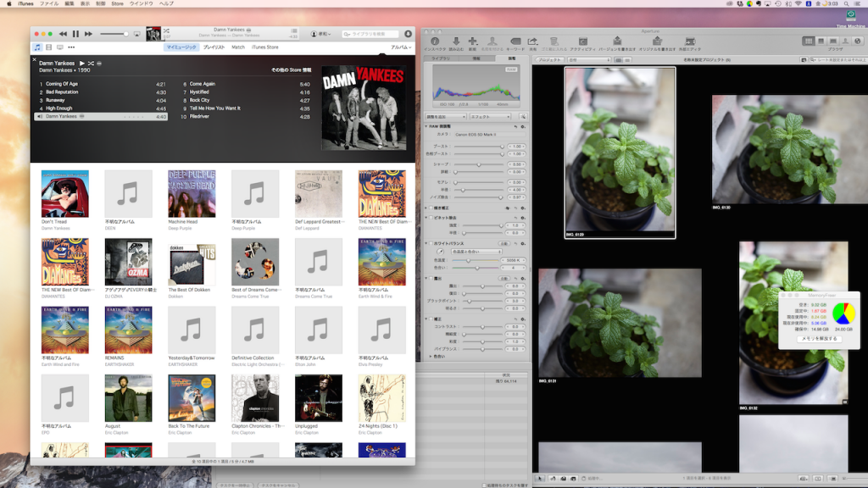This screenshot has width=868, height=488.
Task: Open the Store menu in the menu bar
Action: 117,4
